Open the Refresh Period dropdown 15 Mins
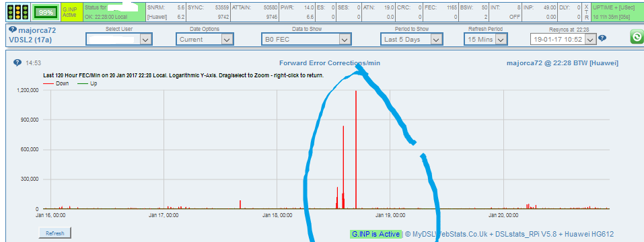This screenshot has height=242, width=644. pyautogui.click(x=485, y=40)
